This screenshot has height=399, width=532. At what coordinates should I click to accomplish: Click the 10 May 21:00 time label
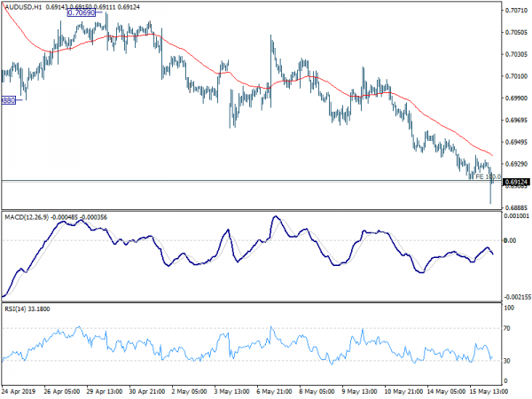(x=402, y=392)
